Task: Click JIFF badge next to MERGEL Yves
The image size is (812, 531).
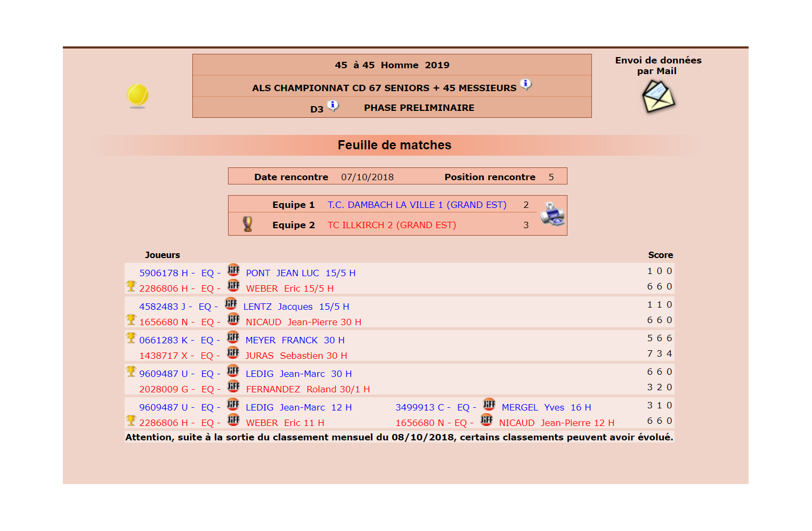Action: point(489,404)
